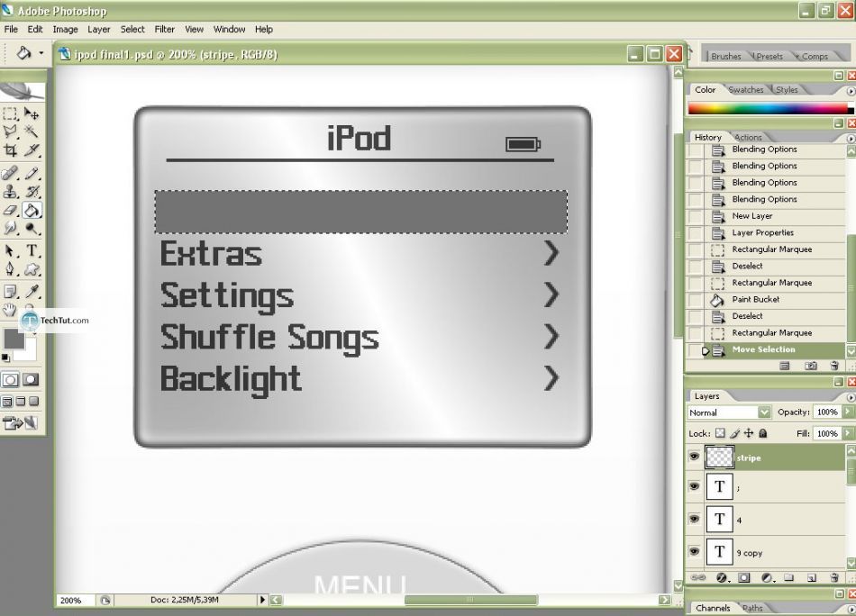Select the Rectangular Marquee tool

pyautogui.click(x=11, y=113)
